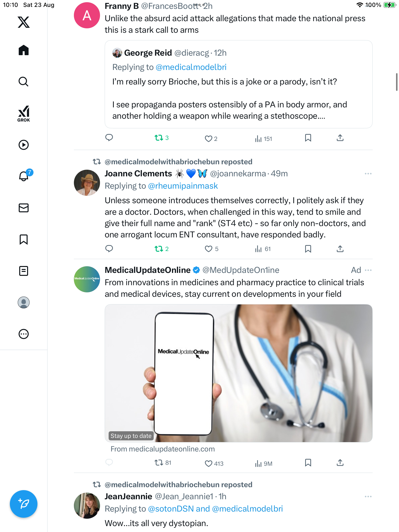
Task: Go to the Home feed
Action: [24, 50]
